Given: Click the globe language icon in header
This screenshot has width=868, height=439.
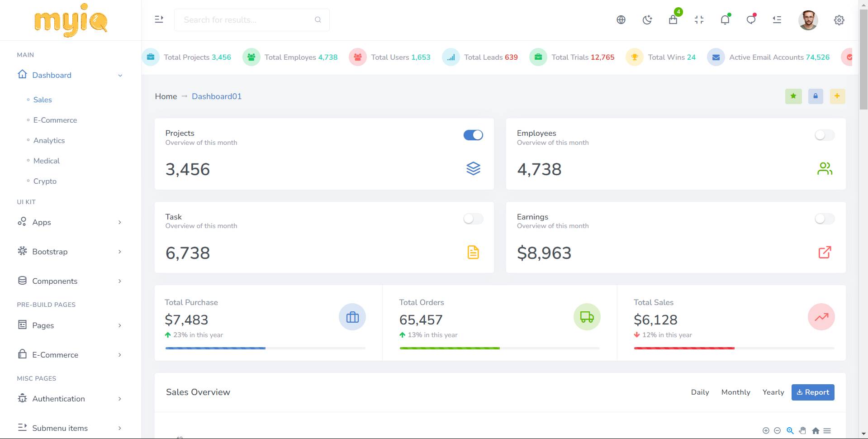Looking at the screenshot, I should pos(621,20).
